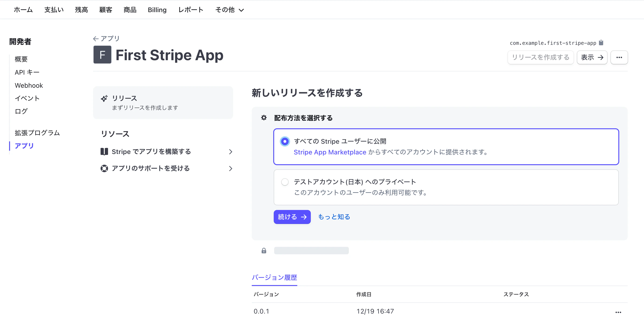Click the 続ける button
This screenshot has width=644, height=328.
click(292, 217)
